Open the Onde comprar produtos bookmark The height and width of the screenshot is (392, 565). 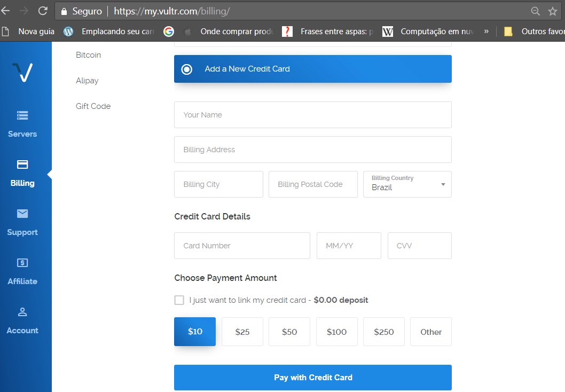pyautogui.click(x=237, y=32)
